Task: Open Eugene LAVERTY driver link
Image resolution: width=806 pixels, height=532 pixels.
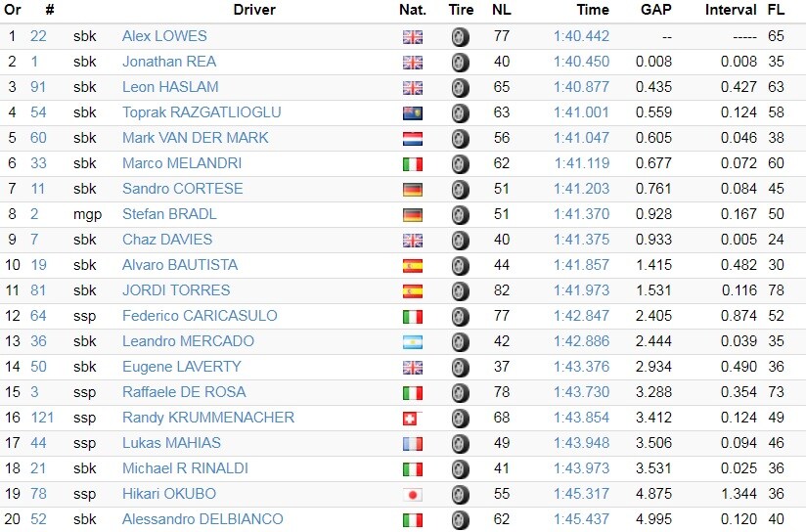Action: pyautogui.click(x=182, y=367)
